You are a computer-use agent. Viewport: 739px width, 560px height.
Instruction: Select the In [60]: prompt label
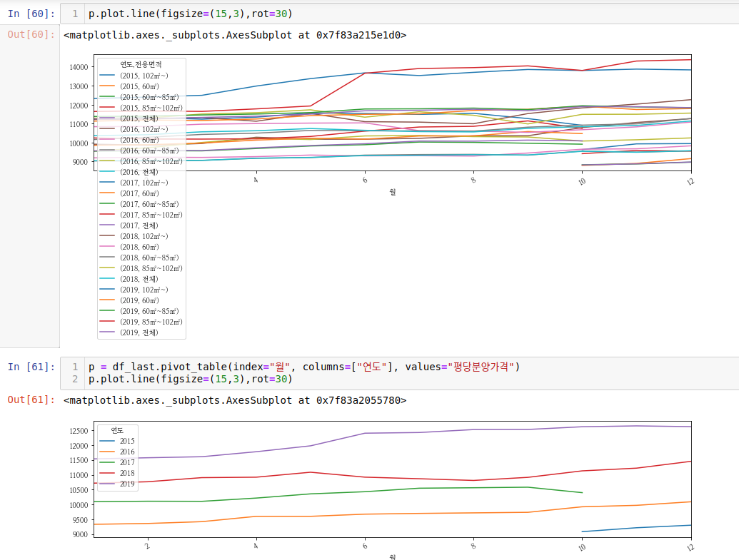[x=31, y=14]
